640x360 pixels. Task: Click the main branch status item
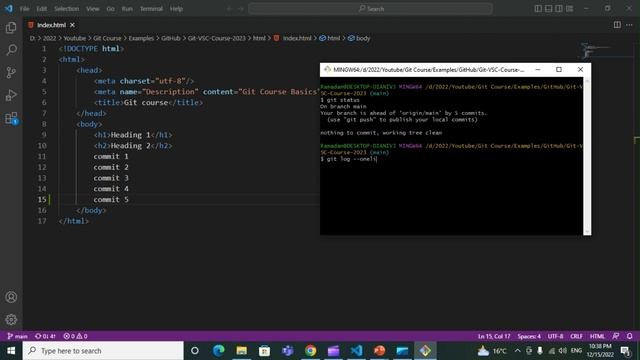pos(18,336)
